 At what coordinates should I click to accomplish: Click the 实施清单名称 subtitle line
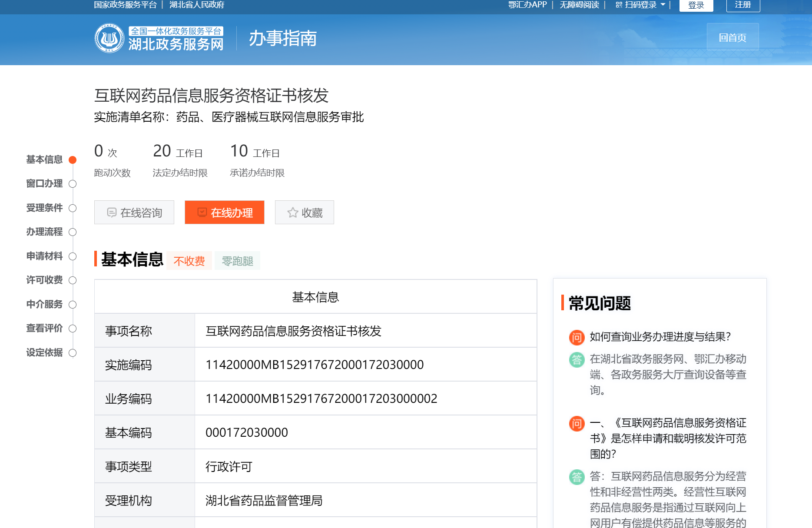pos(229,117)
